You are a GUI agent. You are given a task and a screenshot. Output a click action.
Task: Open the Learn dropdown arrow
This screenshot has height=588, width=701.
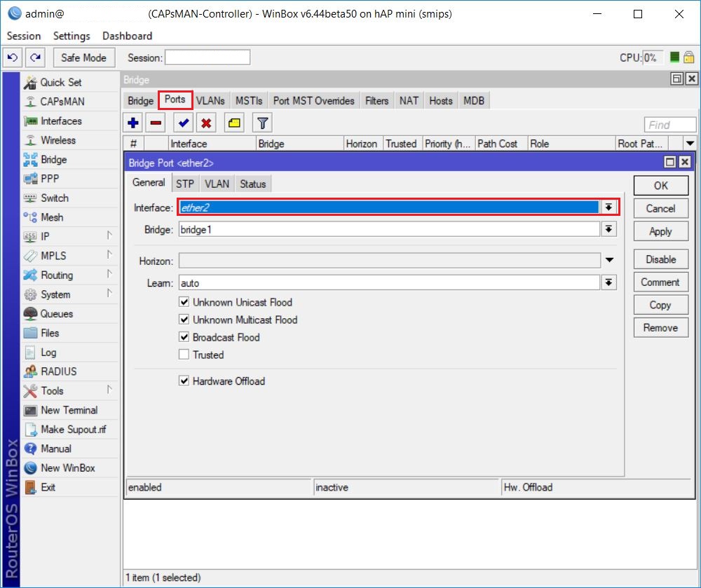click(x=608, y=282)
